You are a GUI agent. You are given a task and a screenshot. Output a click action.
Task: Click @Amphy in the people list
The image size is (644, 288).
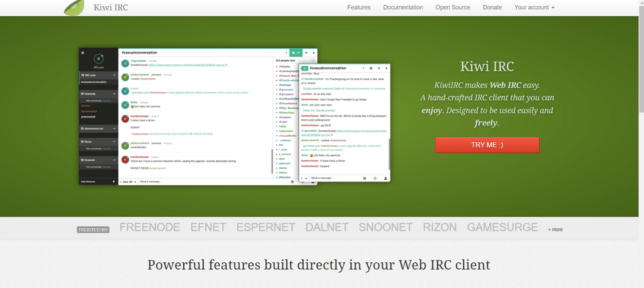286,67
